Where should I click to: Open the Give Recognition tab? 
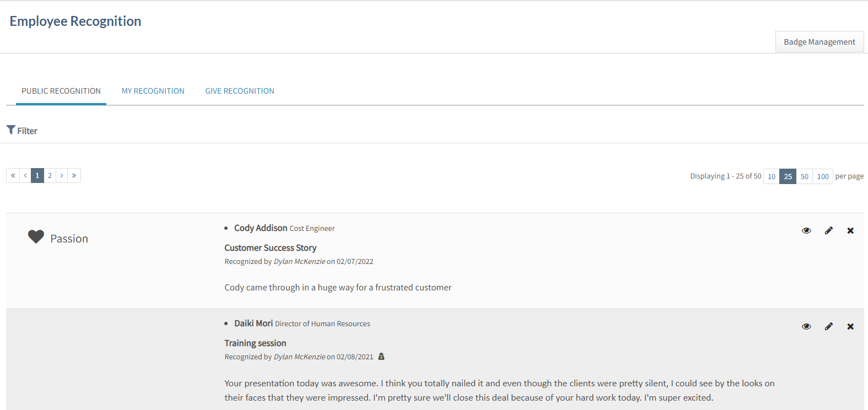tap(240, 91)
